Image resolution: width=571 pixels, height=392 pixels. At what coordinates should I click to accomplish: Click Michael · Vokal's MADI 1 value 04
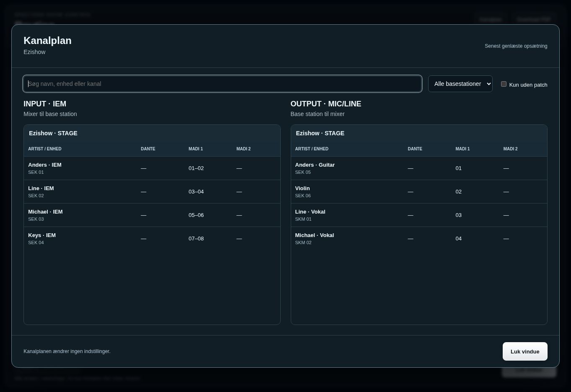(x=458, y=239)
